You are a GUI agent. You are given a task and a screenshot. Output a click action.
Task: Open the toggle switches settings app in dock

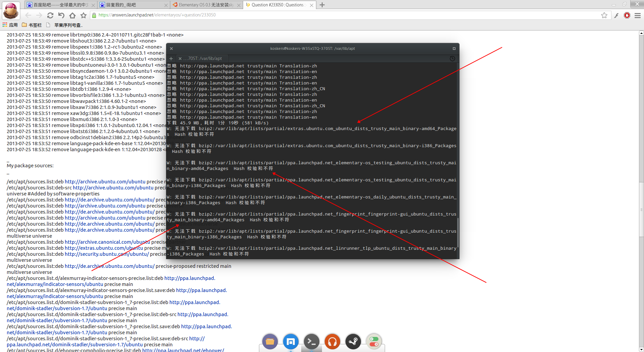click(374, 342)
